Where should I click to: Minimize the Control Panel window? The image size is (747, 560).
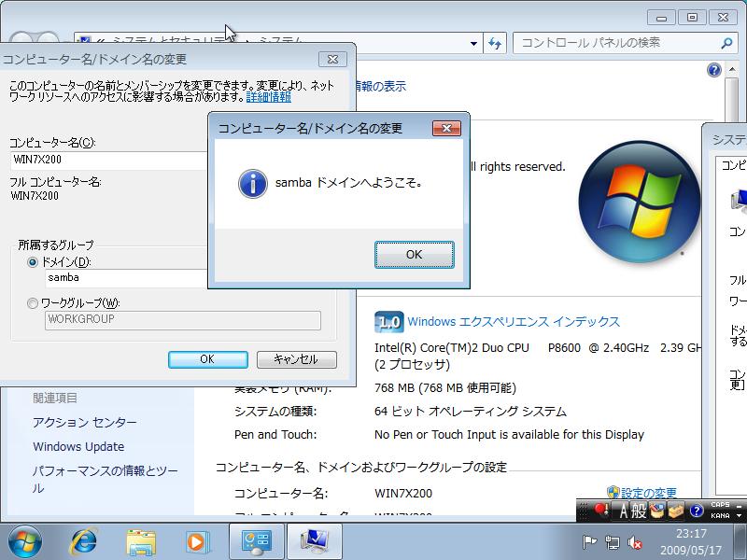pos(662,18)
